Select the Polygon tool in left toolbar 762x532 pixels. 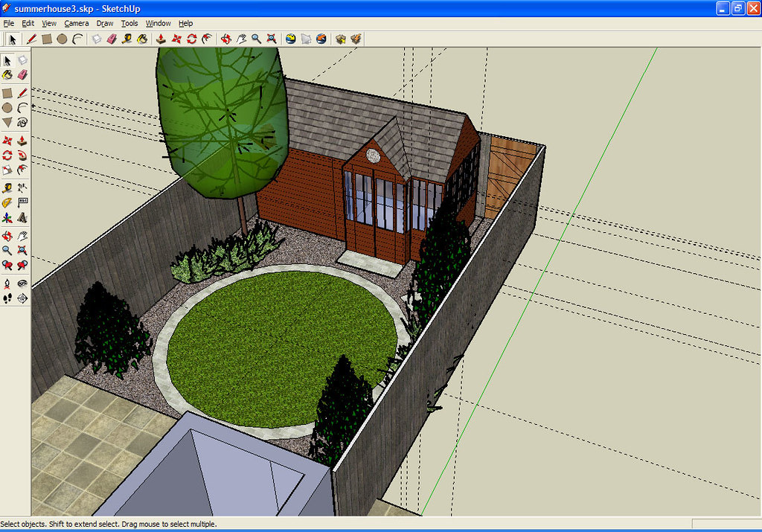pyautogui.click(x=7, y=122)
